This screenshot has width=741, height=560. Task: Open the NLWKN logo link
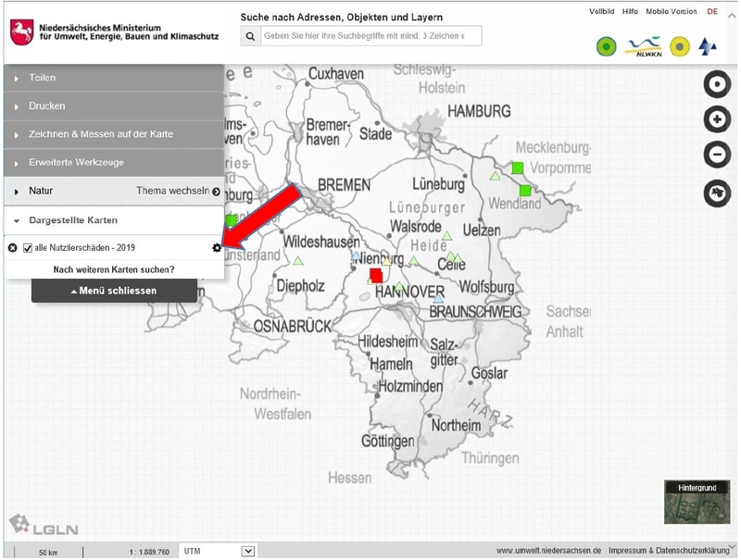643,45
